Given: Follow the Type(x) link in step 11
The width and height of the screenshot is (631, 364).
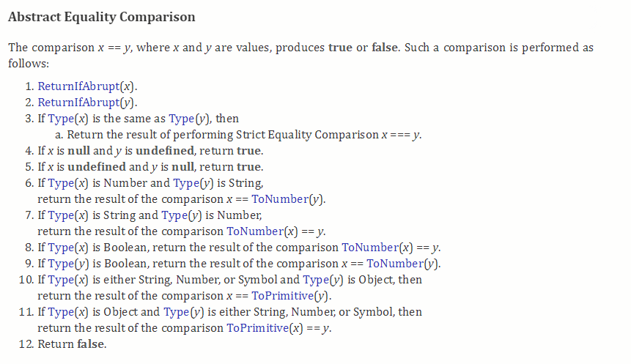Looking at the screenshot, I should click(x=61, y=312).
